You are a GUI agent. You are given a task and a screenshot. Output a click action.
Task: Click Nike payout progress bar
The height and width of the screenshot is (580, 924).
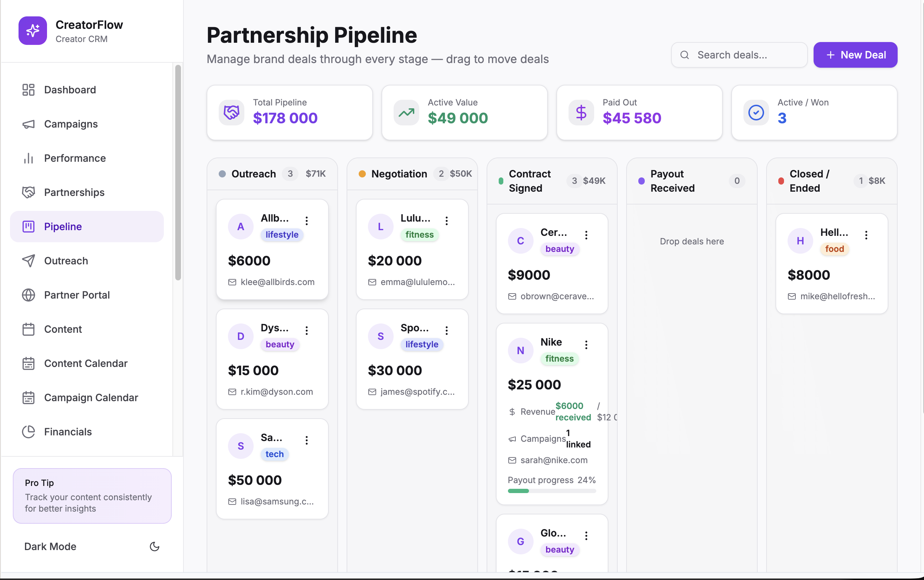pos(552,491)
